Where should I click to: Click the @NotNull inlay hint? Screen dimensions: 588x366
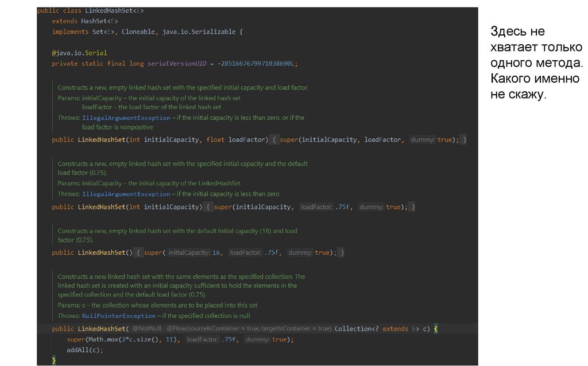(146, 329)
